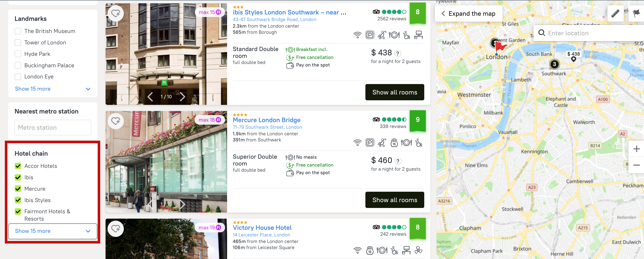This screenshot has width=644, height=259.
Task: Enable the London Eye landmark filter
Action: [18, 77]
